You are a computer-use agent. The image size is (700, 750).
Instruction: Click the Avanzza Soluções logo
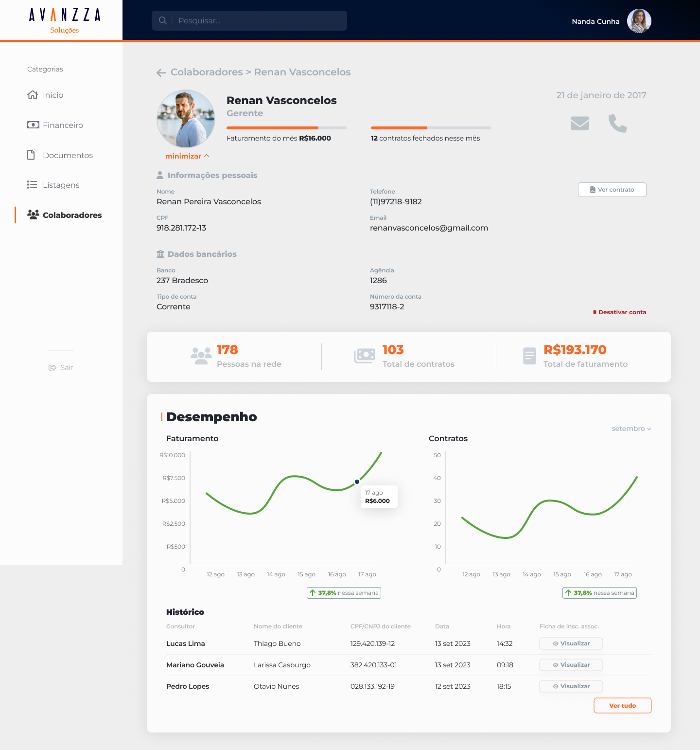[x=65, y=20]
